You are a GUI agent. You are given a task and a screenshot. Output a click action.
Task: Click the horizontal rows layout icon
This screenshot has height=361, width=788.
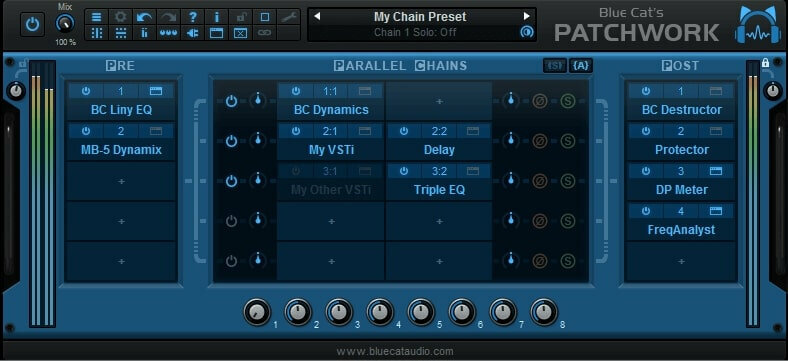pyautogui.click(x=121, y=33)
